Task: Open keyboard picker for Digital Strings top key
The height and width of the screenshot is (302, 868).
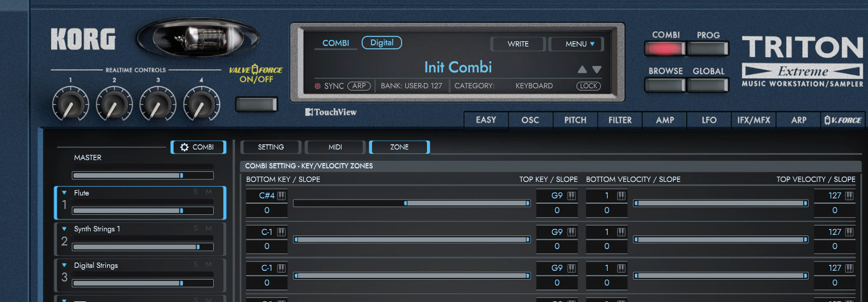Action: click(x=572, y=268)
